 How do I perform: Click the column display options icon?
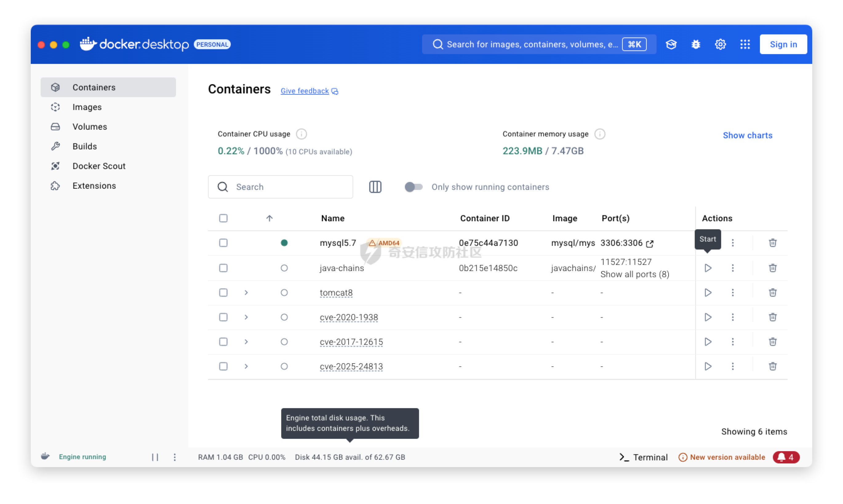point(375,187)
